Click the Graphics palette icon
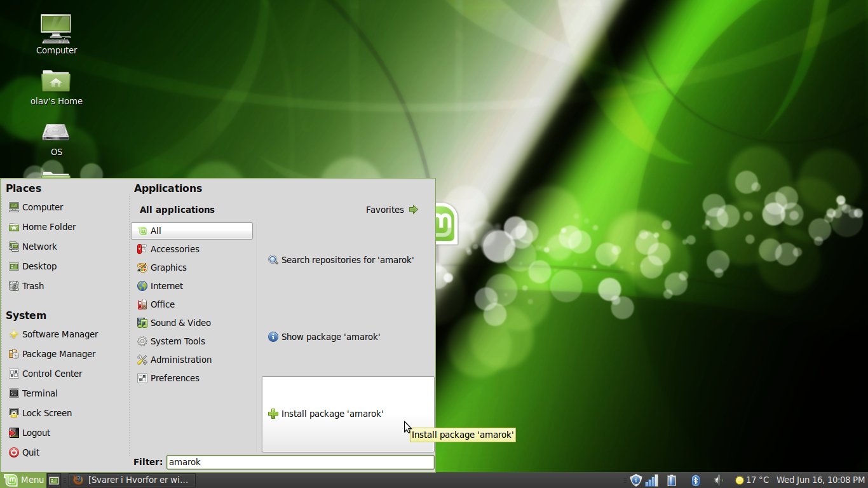This screenshot has width=868, height=488. point(142,268)
